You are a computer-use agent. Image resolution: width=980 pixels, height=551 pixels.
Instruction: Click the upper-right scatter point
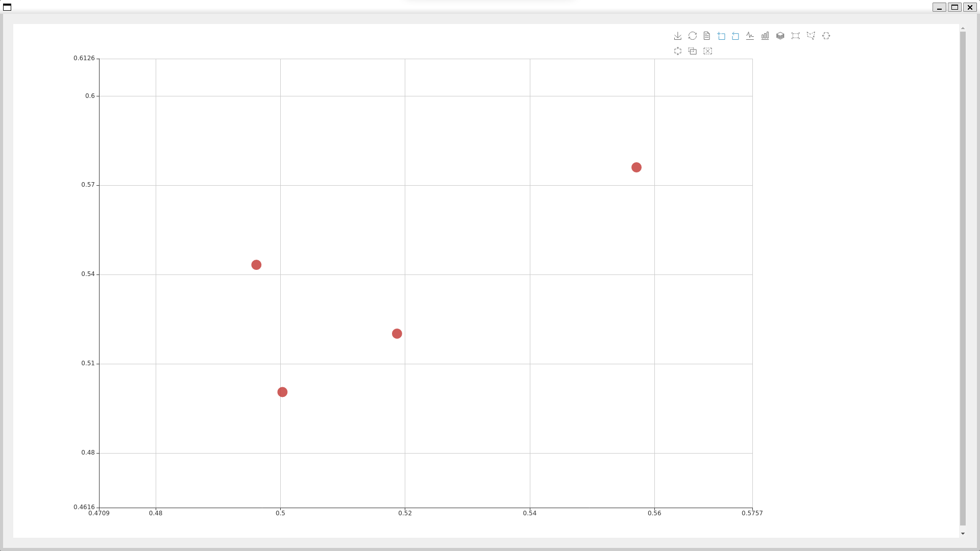[x=636, y=167]
